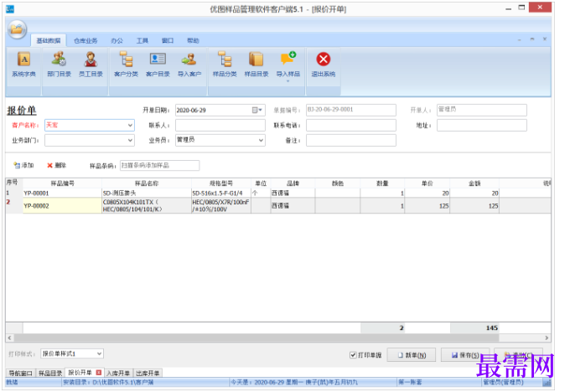
Task: Open the round application menu orb
Action: point(17,29)
